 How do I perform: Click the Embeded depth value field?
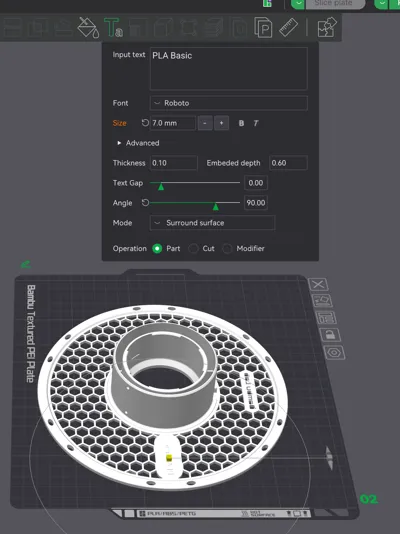tap(288, 163)
